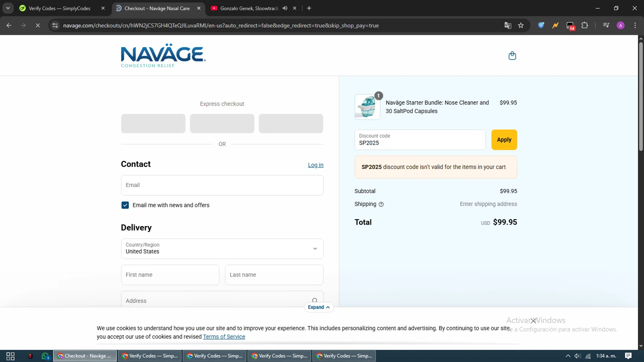Click the SP2025 discount code isn't valid message
Screen dimensions: 644x362
click(x=436, y=167)
